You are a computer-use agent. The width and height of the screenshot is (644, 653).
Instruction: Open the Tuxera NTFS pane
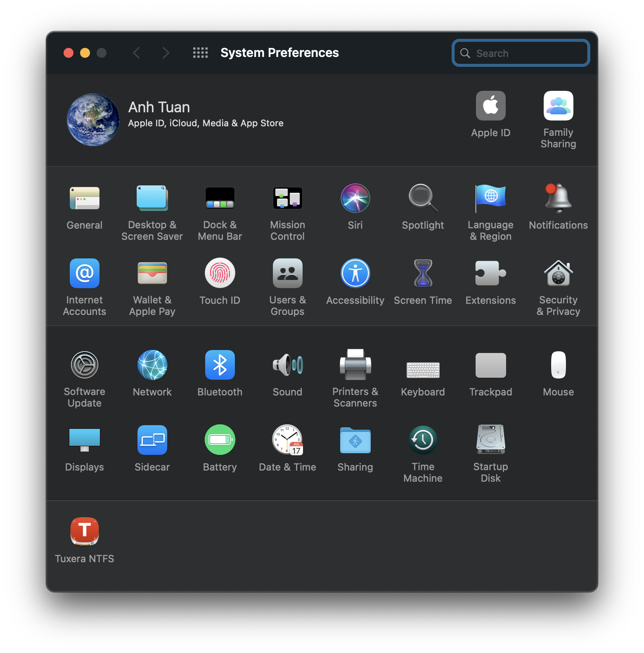tap(85, 532)
